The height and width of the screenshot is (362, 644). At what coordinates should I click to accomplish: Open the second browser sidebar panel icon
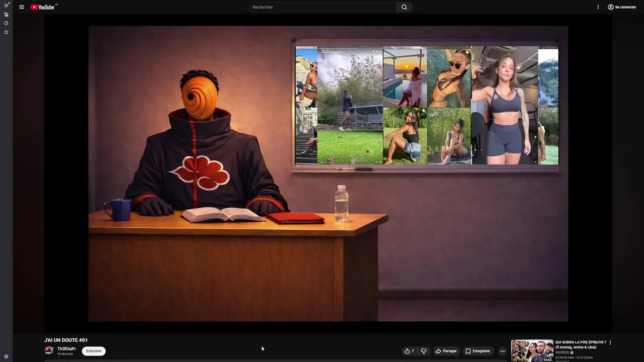tap(6, 15)
